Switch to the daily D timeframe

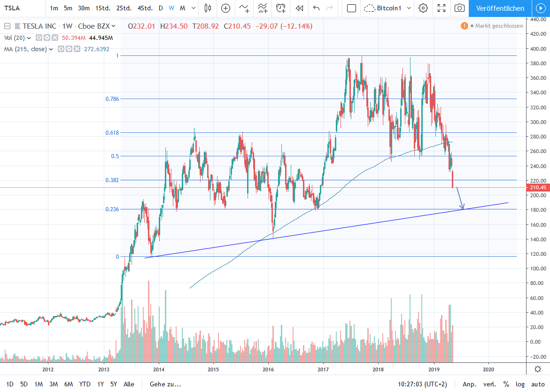pos(161,8)
